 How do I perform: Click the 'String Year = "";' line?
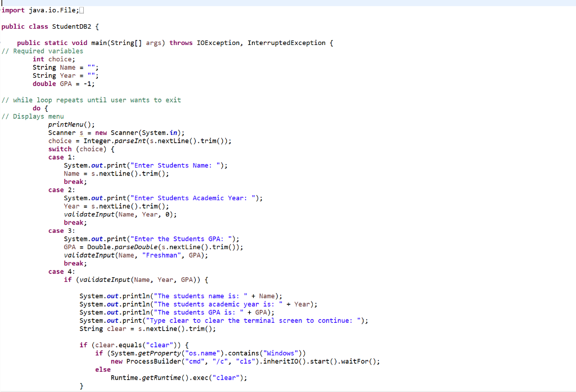coord(65,75)
